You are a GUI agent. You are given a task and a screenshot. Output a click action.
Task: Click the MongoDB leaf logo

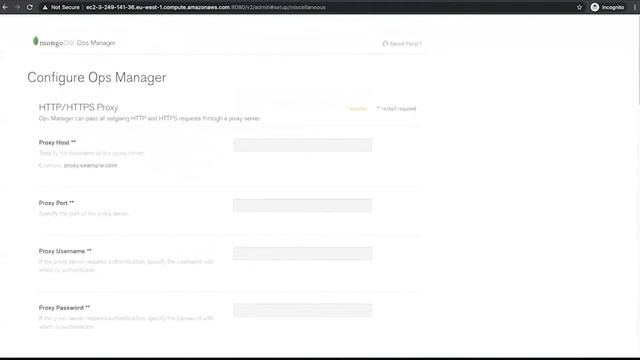pyautogui.click(x=36, y=41)
